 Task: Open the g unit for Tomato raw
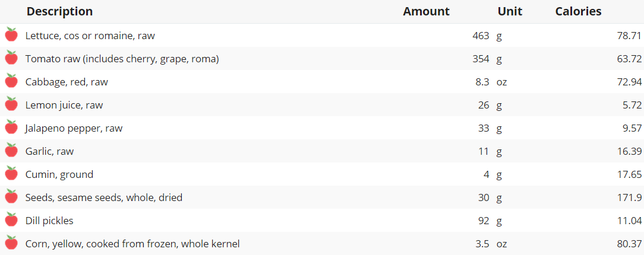click(500, 59)
